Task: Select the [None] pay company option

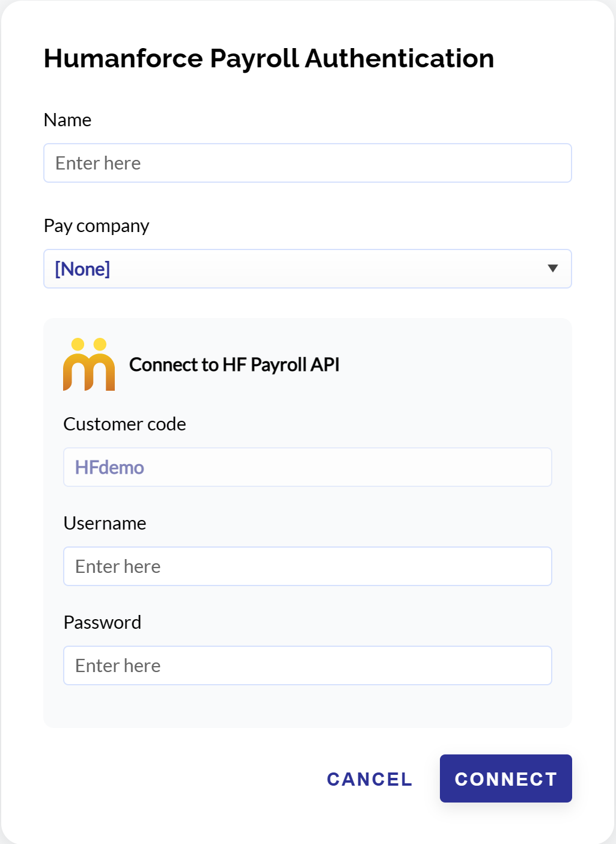Action: (x=82, y=269)
